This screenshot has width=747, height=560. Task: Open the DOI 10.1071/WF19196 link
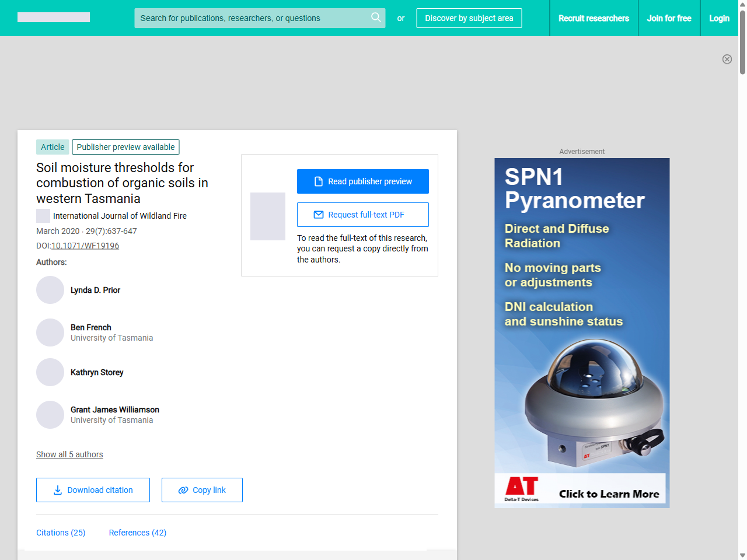pyautogui.click(x=85, y=246)
